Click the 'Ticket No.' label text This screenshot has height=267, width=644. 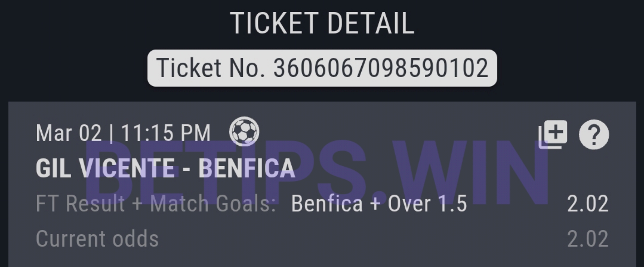211,68
